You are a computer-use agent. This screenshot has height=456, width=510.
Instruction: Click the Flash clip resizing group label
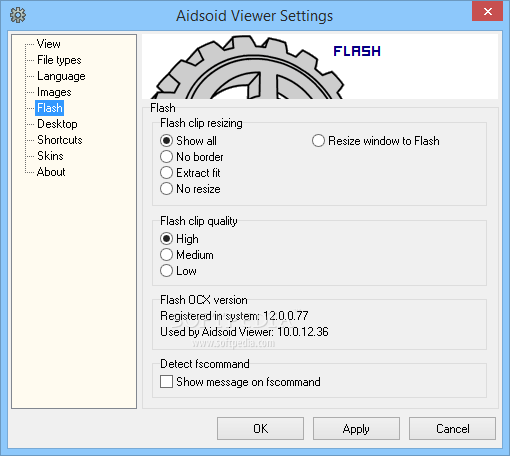coord(201,123)
